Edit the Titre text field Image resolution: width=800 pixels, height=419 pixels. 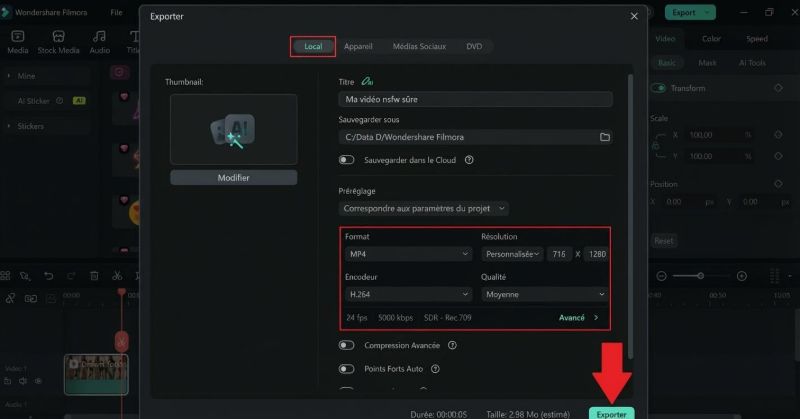(476, 100)
